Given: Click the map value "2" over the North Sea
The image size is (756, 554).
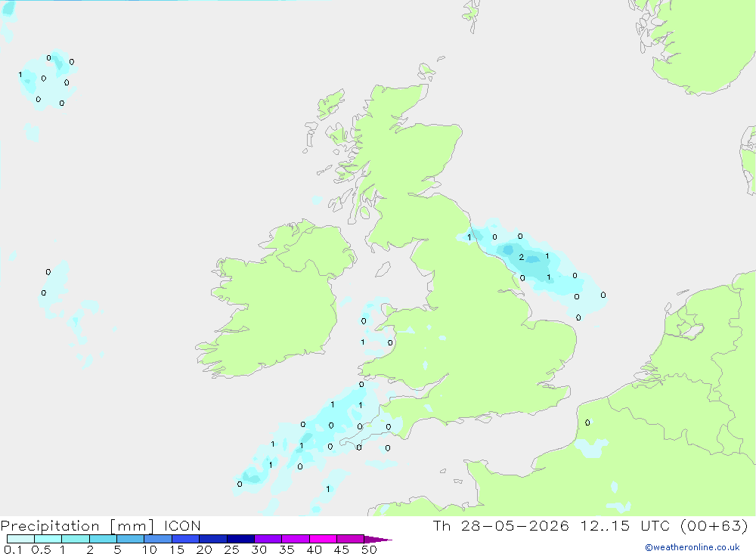Looking at the screenshot, I should coord(521,258).
